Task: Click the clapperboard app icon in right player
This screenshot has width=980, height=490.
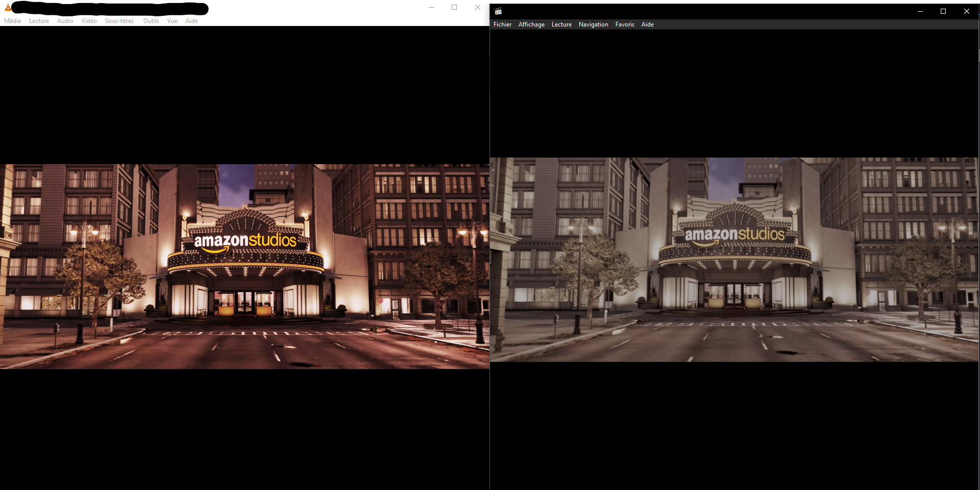Action: (498, 11)
